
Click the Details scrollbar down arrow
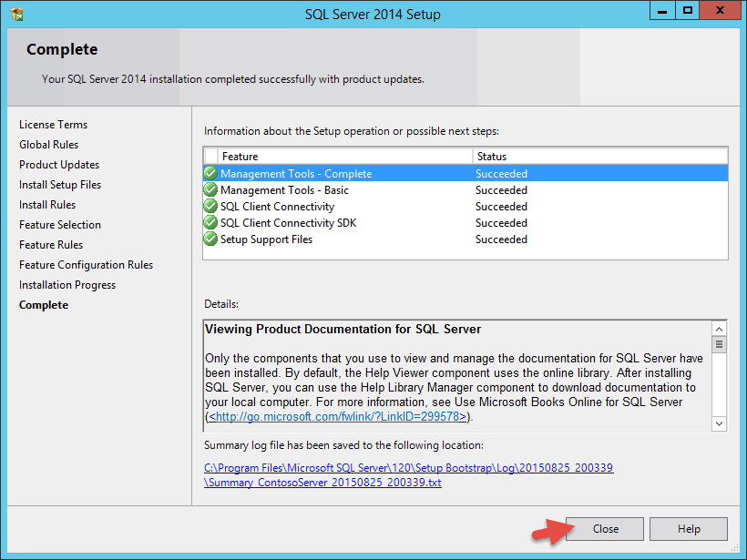coord(719,423)
